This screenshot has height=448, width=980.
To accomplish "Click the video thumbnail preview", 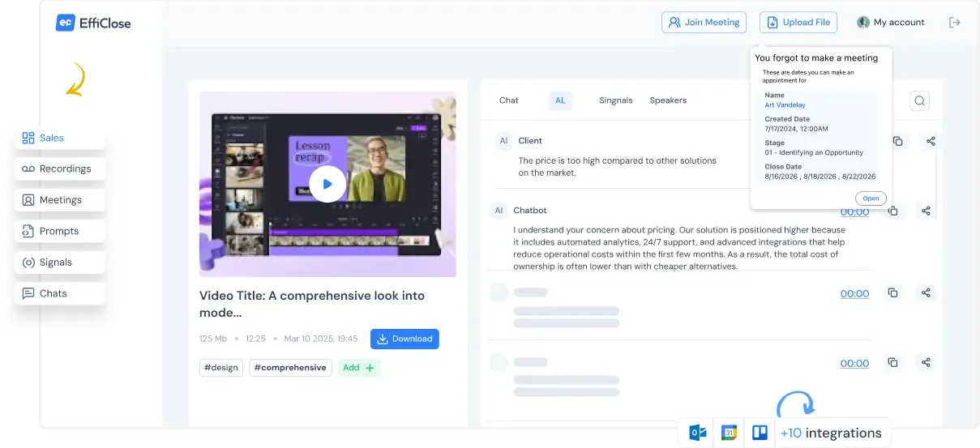I will (x=327, y=184).
